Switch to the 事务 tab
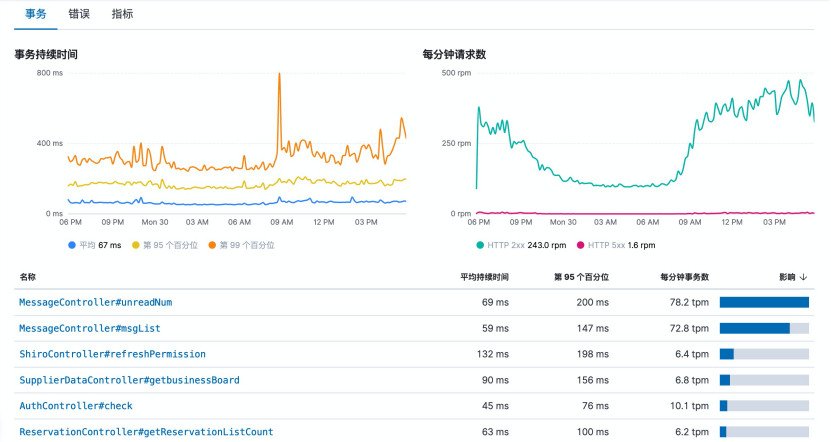831x442 pixels. point(34,15)
